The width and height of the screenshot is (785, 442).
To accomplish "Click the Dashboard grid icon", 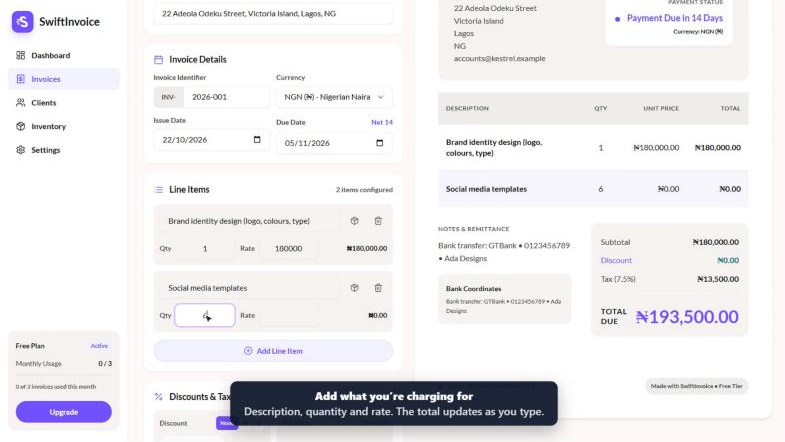I will [21, 55].
